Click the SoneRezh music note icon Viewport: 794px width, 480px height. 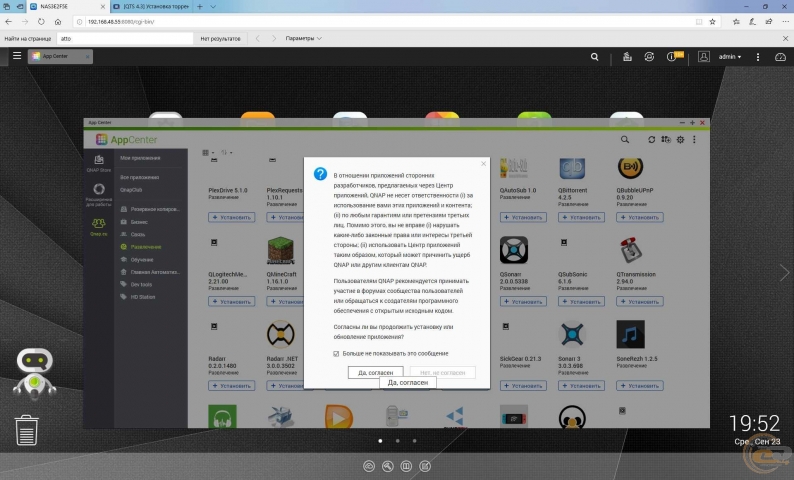[630, 334]
